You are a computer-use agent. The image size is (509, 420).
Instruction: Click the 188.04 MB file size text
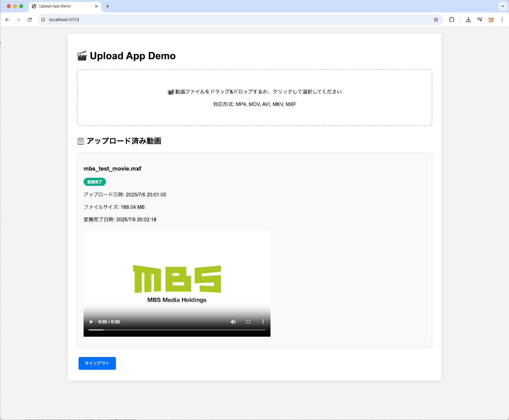pyautogui.click(x=133, y=207)
